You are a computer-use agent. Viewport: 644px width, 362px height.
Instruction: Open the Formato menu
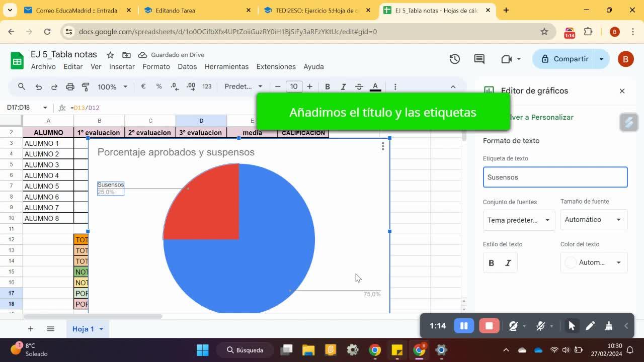coord(156,66)
